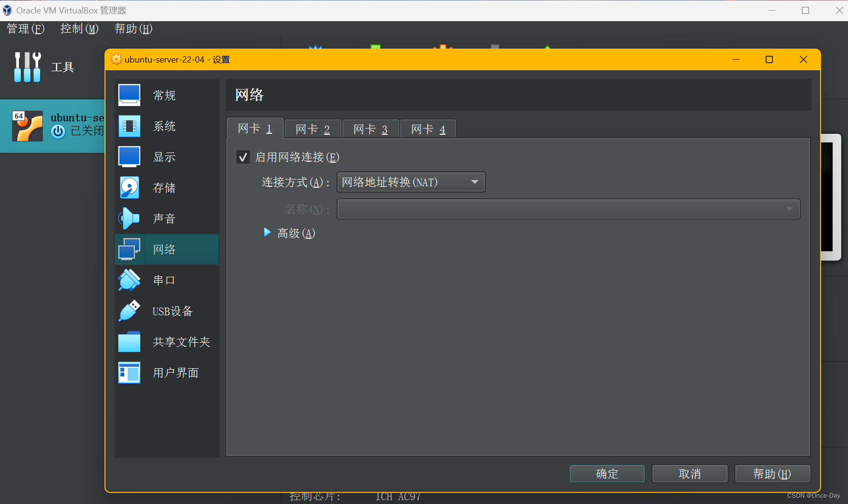Toggle 启用网络连接 checkbox
The width and height of the screenshot is (848, 504).
[243, 157]
